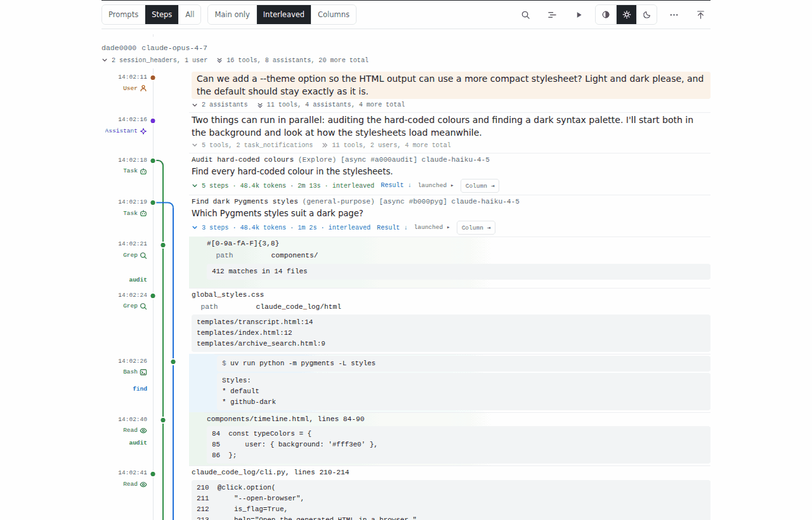
Task: Jump to top with the up-arrow icon
Action: [700, 15]
